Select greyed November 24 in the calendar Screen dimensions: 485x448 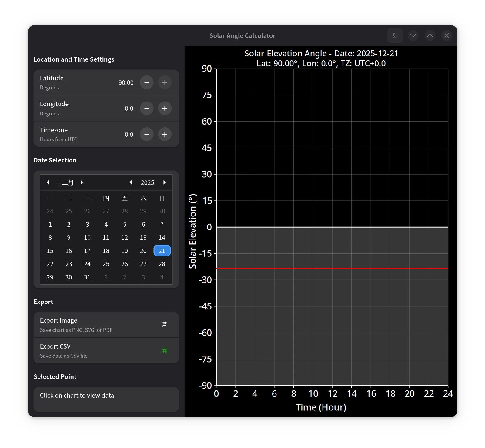pos(50,211)
